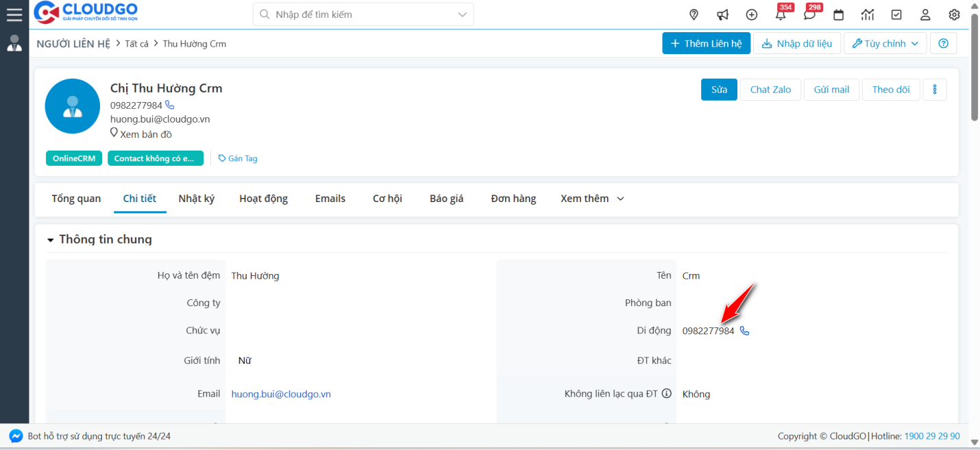This screenshot has width=980, height=450.
Task: Open the announcements megaphone icon
Action: (x=722, y=14)
